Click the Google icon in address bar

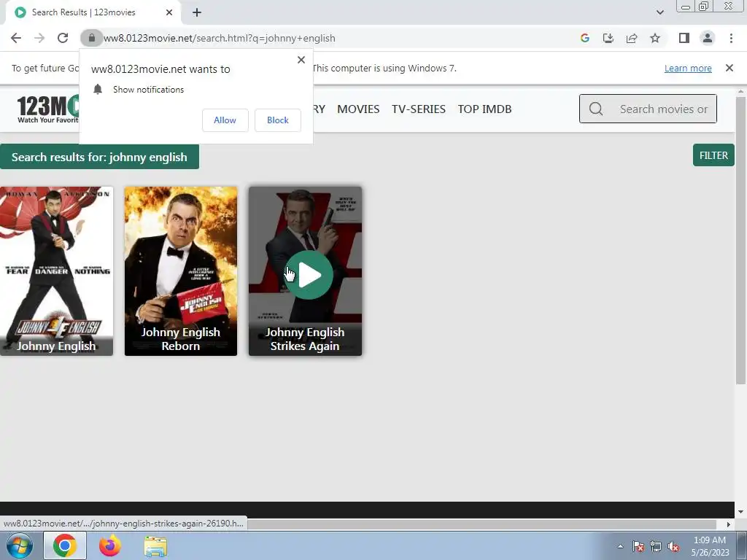[x=585, y=38]
